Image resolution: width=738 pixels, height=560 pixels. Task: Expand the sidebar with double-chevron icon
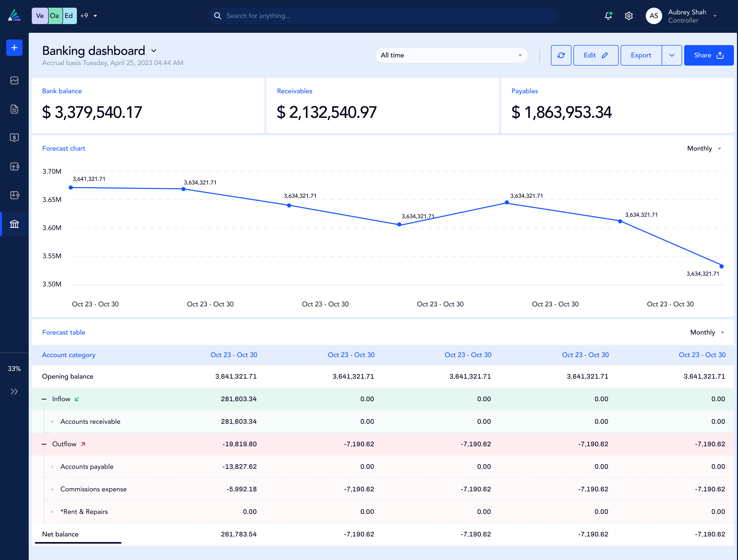point(14,391)
